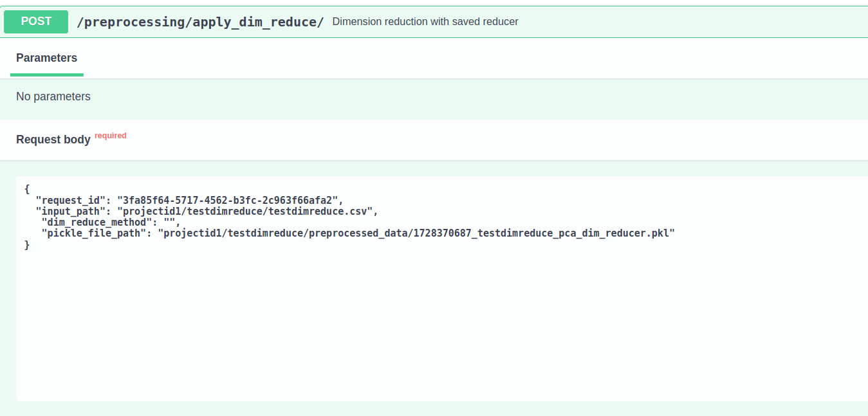Click the 'Request body' heading

point(53,140)
